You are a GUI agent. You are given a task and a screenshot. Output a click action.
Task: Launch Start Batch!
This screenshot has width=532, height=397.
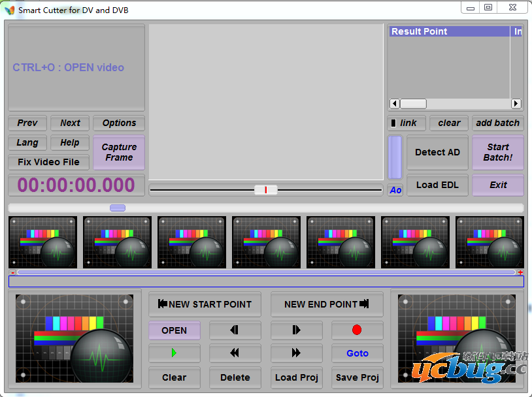498,152
